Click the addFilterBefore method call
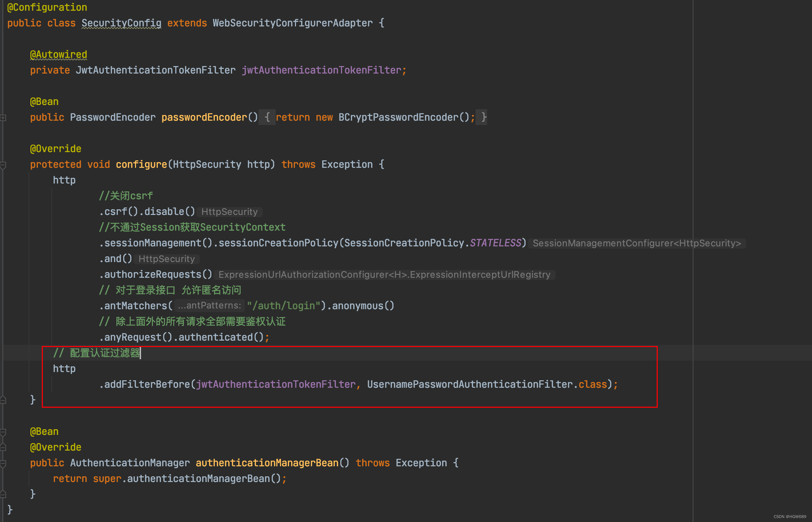The image size is (812, 522). tap(147, 384)
